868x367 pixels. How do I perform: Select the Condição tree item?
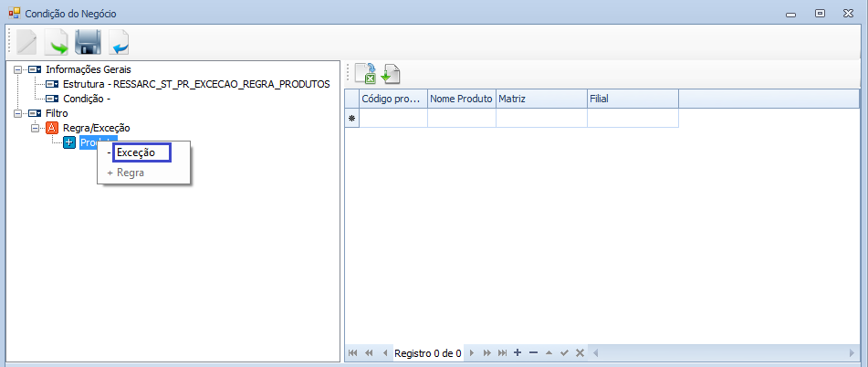(x=87, y=99)
